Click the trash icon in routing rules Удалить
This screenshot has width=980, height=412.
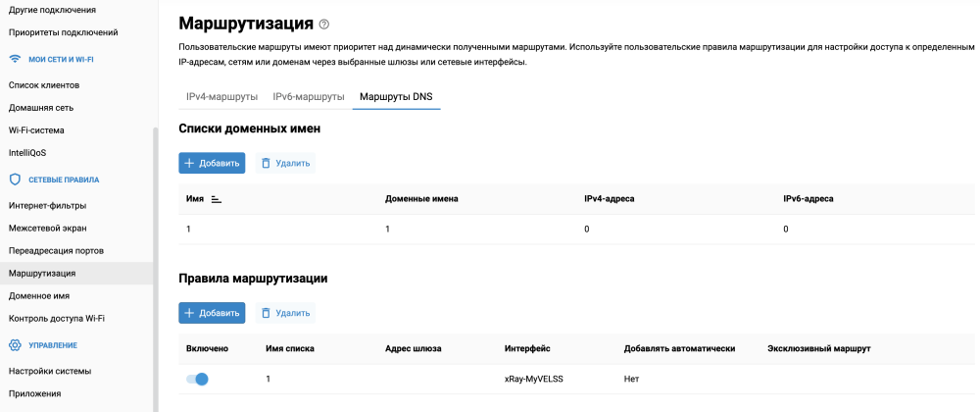(x=266, y=313)
